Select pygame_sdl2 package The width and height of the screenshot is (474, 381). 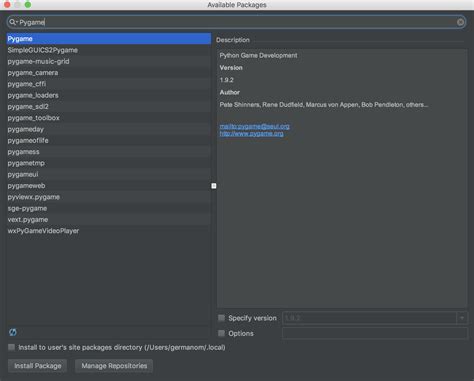[109, 107]
